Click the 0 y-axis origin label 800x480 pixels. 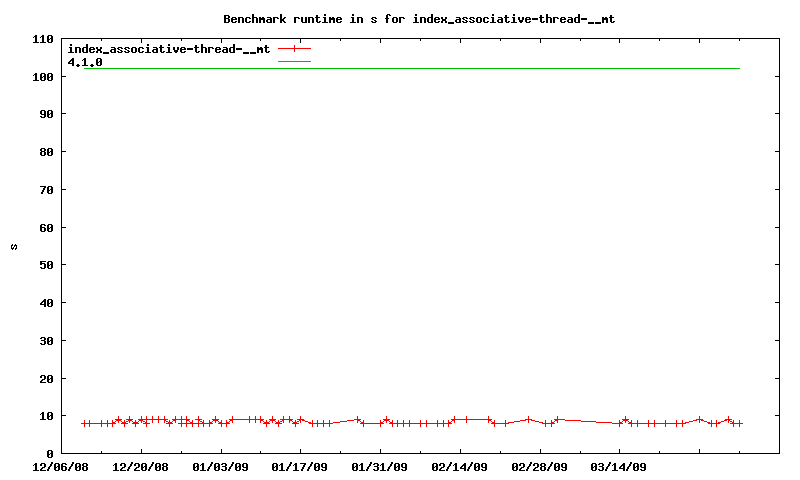(49, 454)
